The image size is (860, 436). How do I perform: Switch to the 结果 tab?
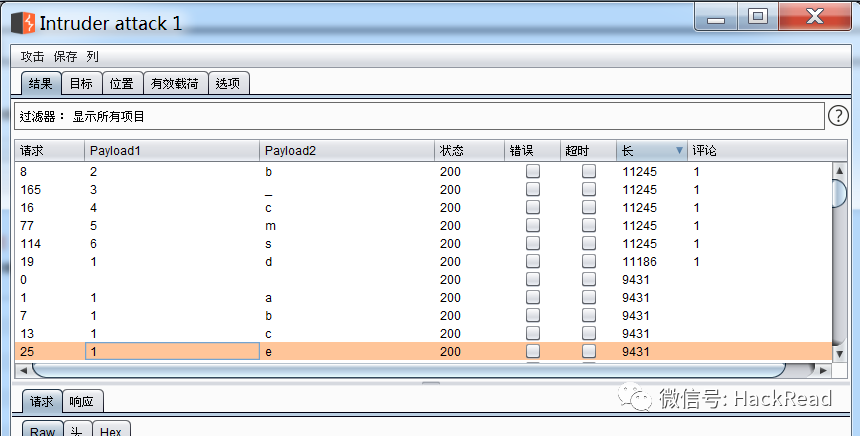(x=41, y=83)
